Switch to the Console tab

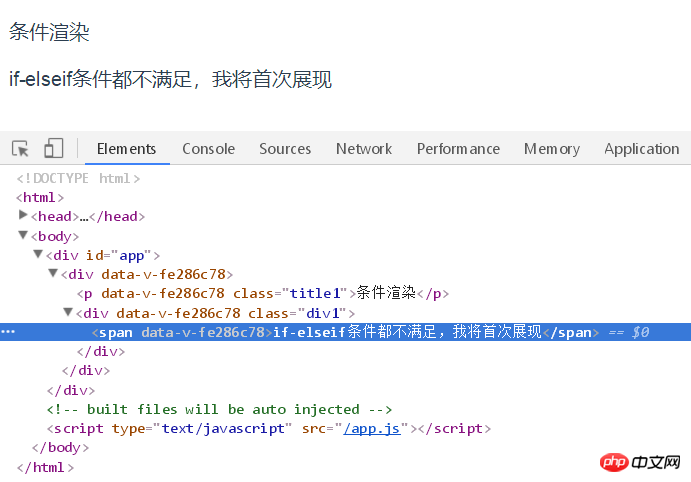click(208, 149)
